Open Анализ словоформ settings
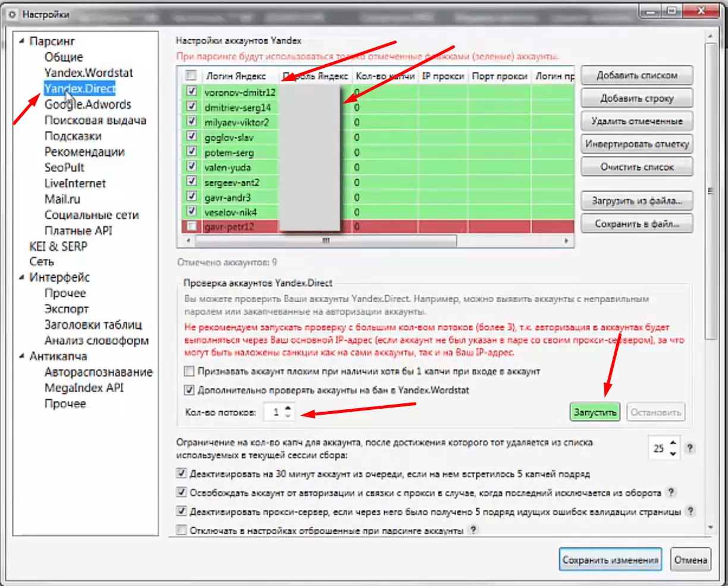 tap(96, 341)
